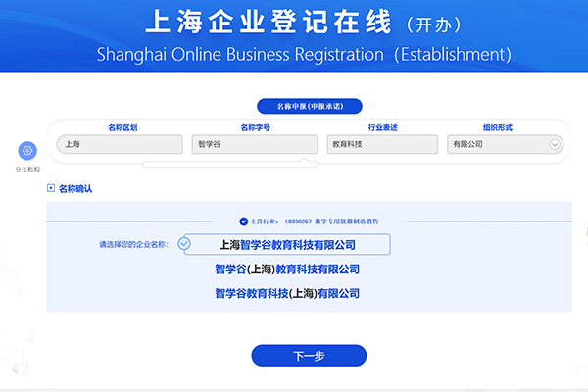This screenshot has height=392, width=588.
Task: Choose 智学谷(上海)教育科技有限公司 name option
Action: pyautogui.click(x=286, y=269)
